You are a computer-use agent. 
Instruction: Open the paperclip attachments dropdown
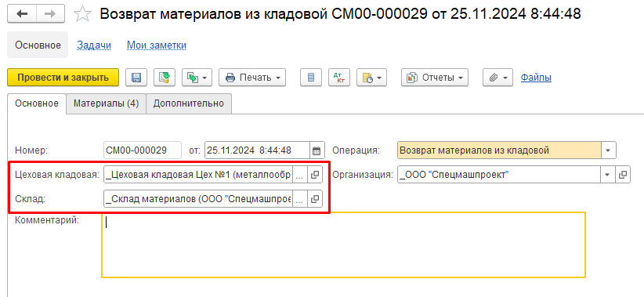click(x=497, y=78)
